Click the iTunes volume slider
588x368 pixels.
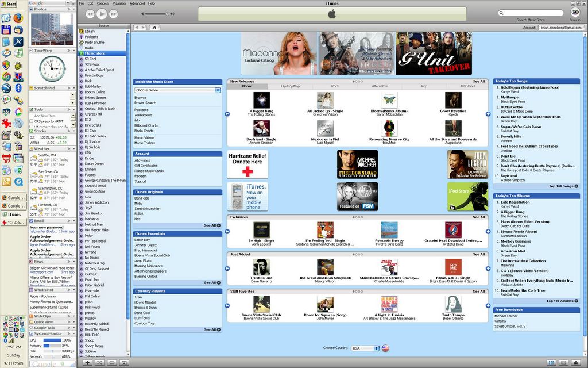point(157,14)
